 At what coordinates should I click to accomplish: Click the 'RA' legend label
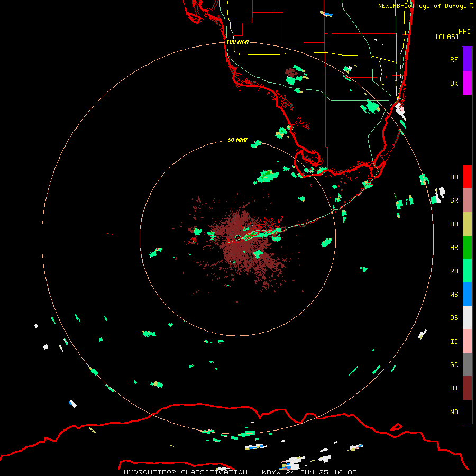454,271
